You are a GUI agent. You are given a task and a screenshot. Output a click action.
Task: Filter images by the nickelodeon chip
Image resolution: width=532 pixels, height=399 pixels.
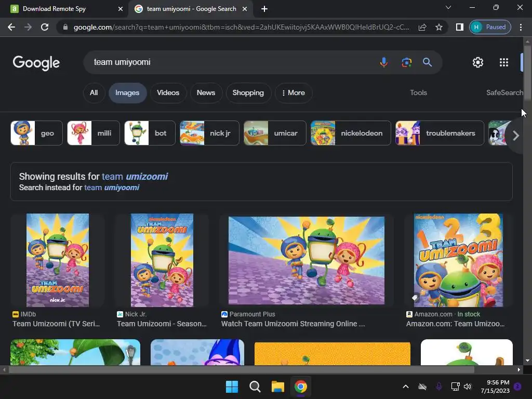351,133
